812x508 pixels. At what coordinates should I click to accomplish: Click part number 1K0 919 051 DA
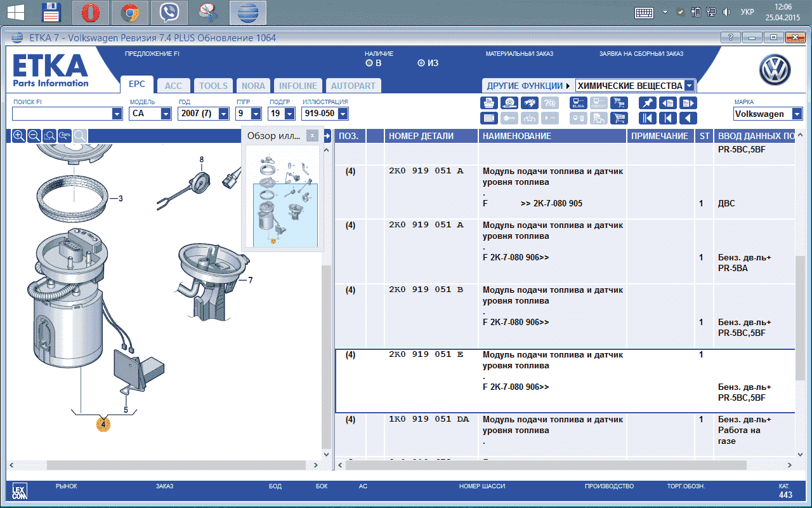[429, 419]
